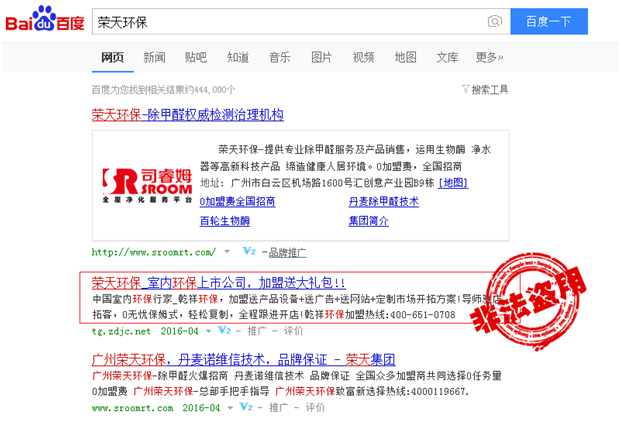Screen dimensions: 621x424
Task: Click the www.sroomrt.com 2016-04 URL
Action: click(x=156, y=408)
